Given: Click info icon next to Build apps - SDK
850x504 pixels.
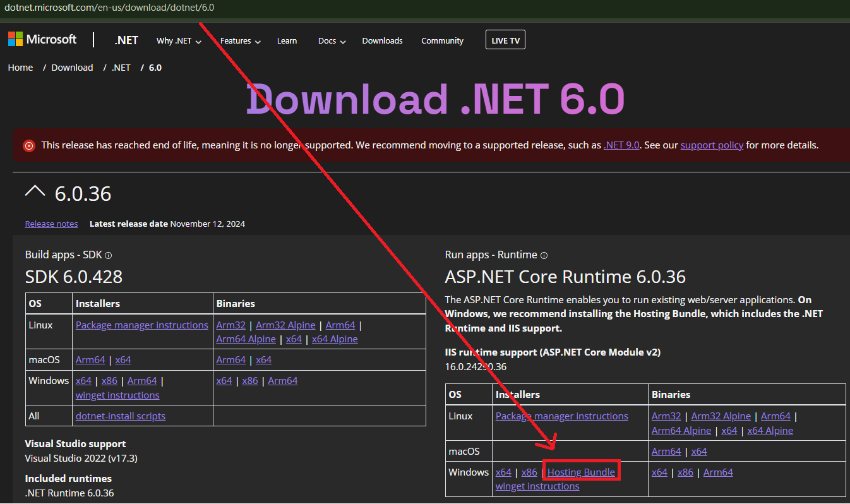Looking at the screenshot, I should tap(109, 256).
